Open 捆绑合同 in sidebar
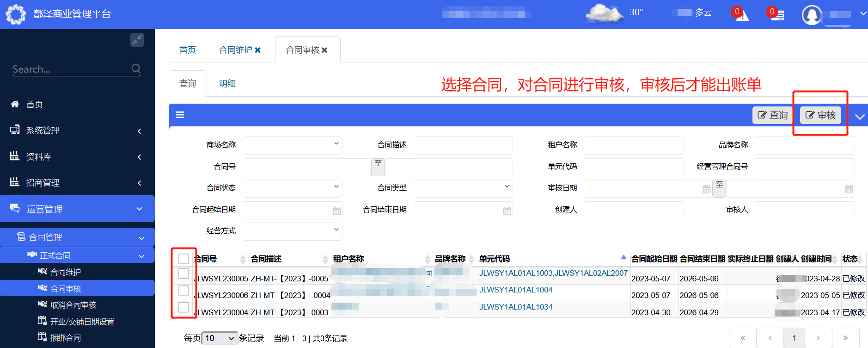This screenshot has width=868, height=348. [x=66, y=338]
